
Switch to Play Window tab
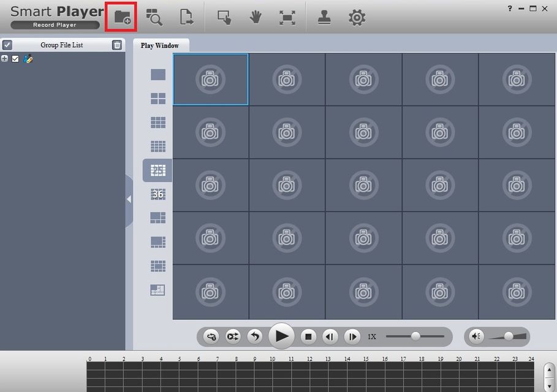[x=160, y=45]
